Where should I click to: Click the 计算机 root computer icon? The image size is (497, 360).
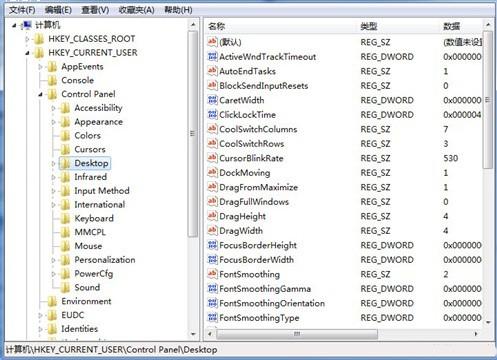pos(26,25)
